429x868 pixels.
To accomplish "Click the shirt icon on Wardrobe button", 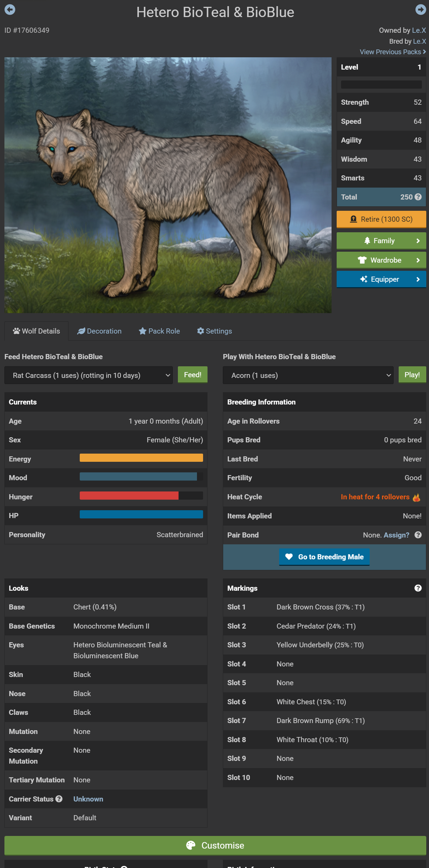I will [362, 260].
